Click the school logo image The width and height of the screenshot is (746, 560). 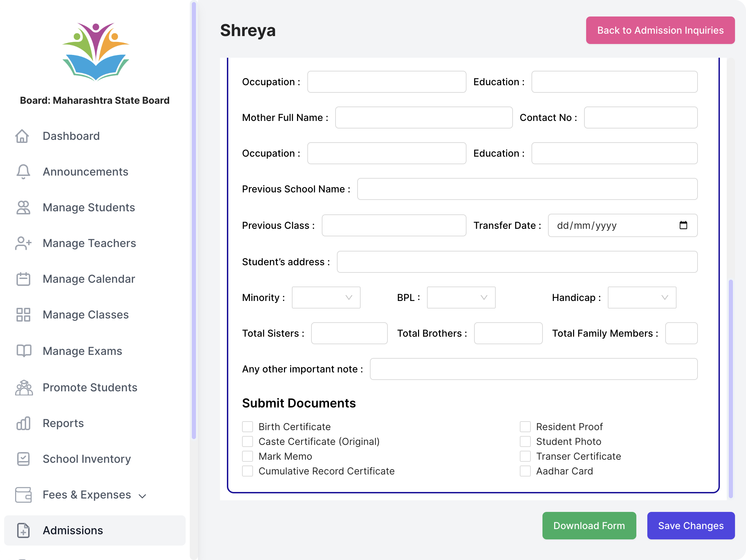click(x=96, y=52)
